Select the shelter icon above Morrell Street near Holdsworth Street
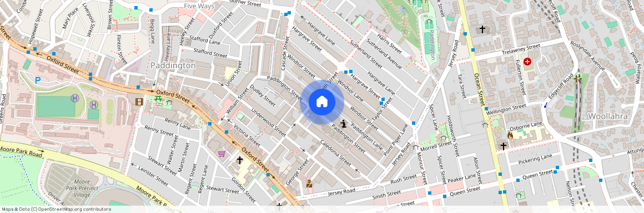This screenshot has height=213, width=644. pos(443,138)
